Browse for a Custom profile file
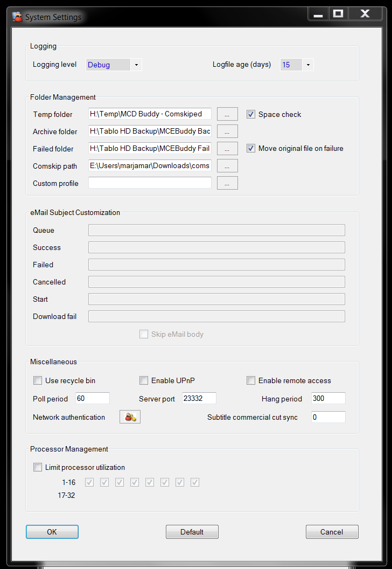 (x=227, y=183)
